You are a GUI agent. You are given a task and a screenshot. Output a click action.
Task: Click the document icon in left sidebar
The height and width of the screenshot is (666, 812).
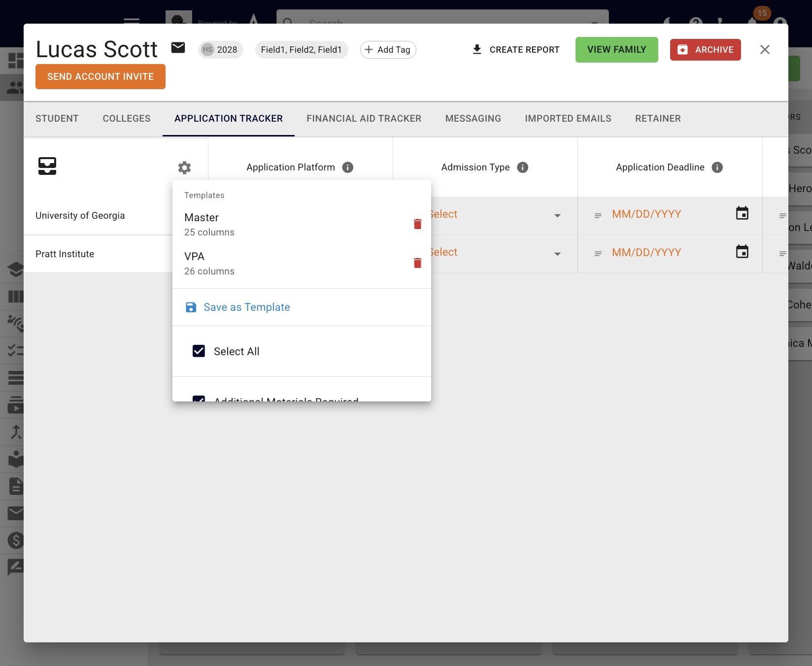point(15,486)
